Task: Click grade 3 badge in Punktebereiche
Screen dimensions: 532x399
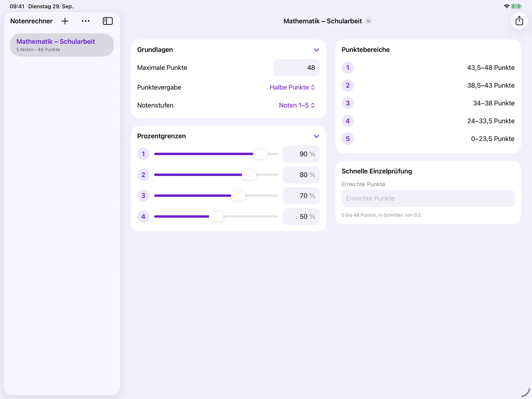Action: 348,103
